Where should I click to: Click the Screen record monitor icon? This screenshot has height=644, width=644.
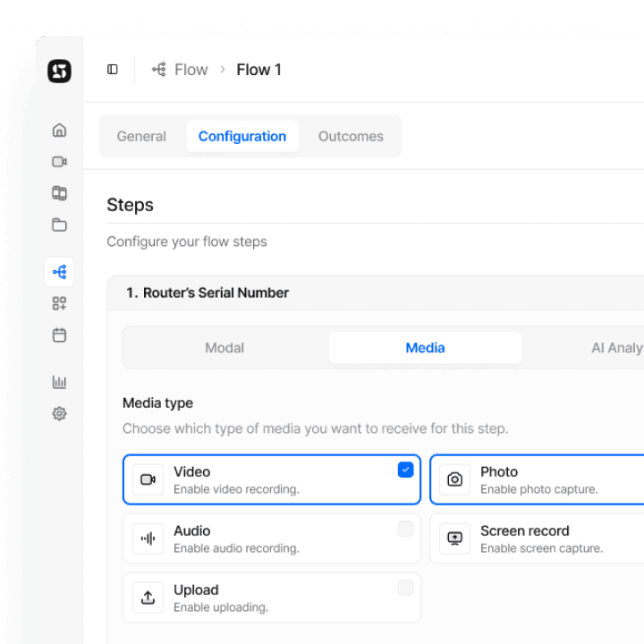click(x=454, y=538)
